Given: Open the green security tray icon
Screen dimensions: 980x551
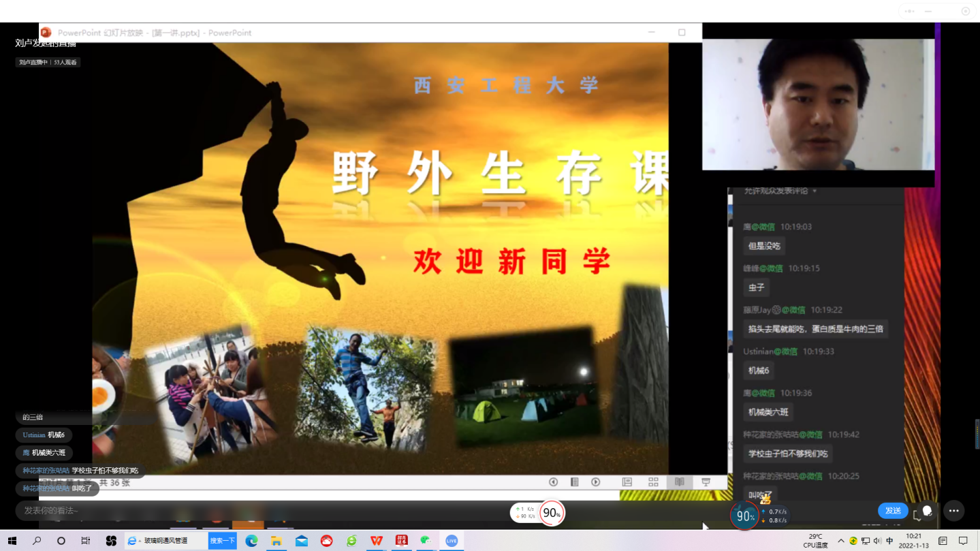Looking at the screenshot, I should [x=853, y=541].
